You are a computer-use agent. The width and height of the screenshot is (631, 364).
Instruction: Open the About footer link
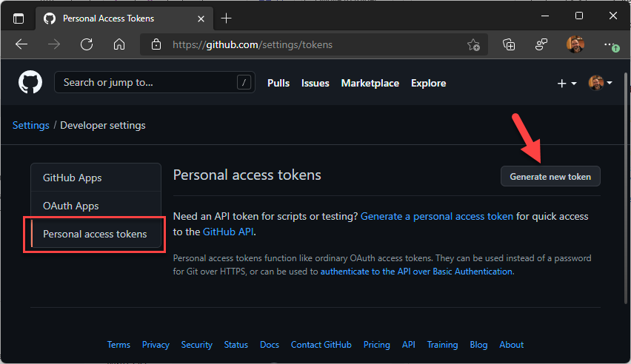tap(512, 345)
